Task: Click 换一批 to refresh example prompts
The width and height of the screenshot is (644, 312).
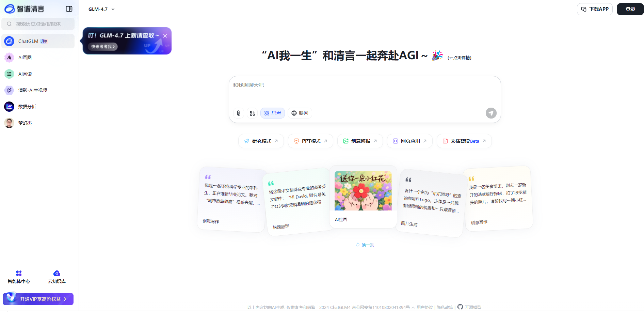Action: point(365,244)
